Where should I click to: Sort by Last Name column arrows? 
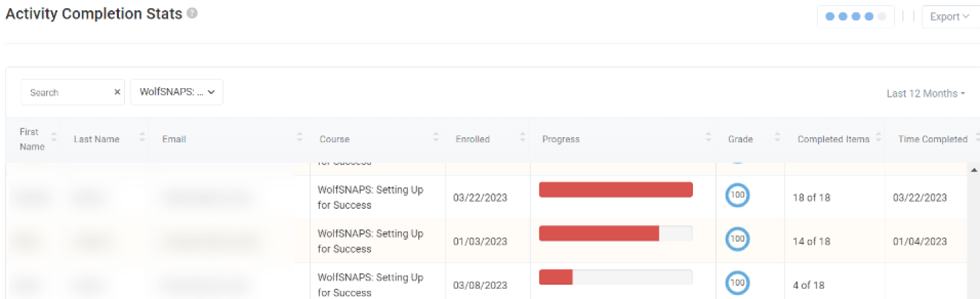(142, 139)
